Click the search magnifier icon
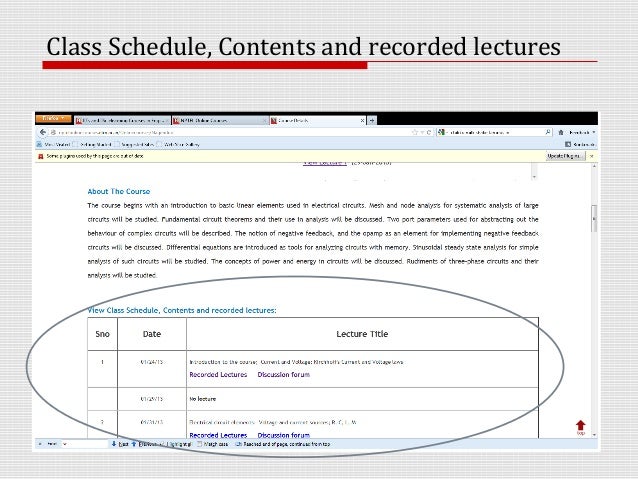Screen dimensions: 638x479 [548, 132]
